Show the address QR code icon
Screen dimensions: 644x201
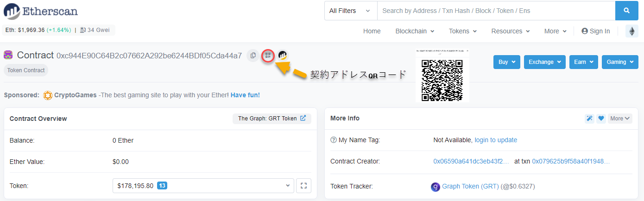point(268,56)
